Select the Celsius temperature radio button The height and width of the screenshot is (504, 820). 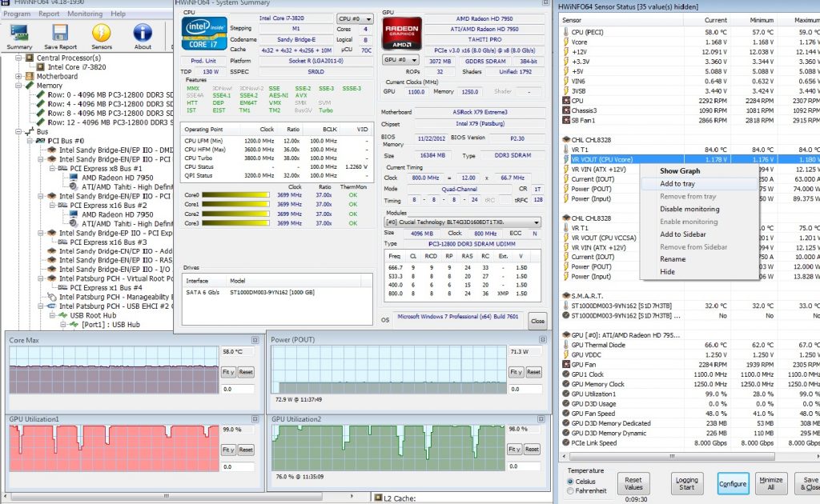click(570, 482)
